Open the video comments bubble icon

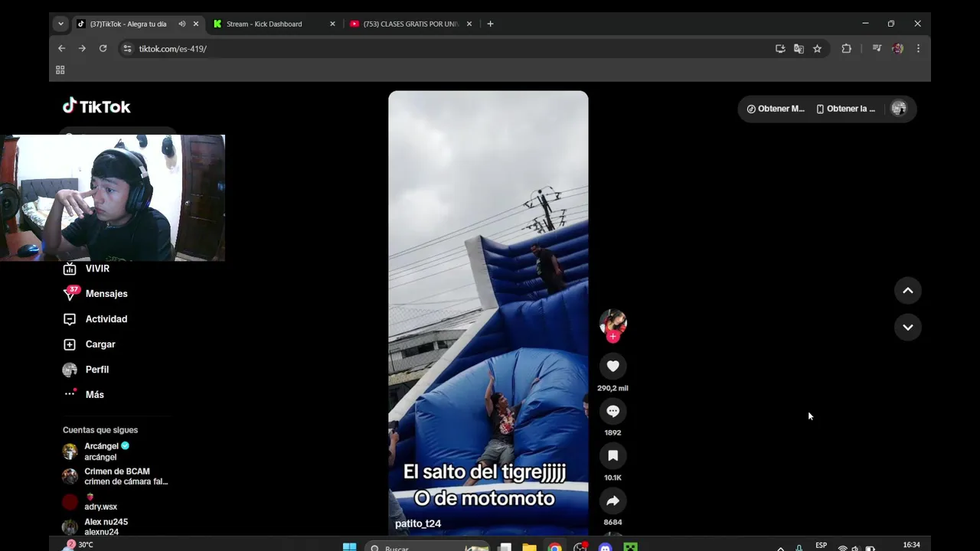612,412
